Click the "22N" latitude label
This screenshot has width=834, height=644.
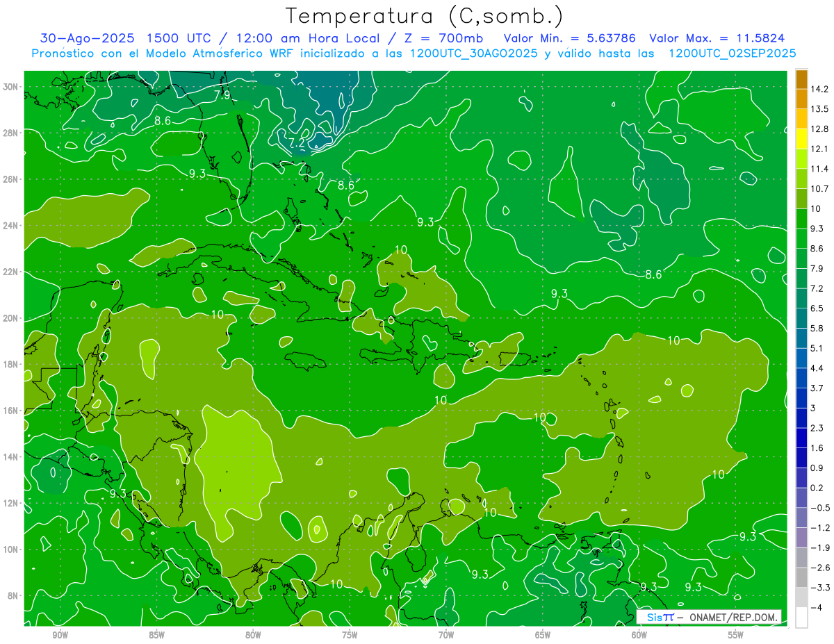[11, 272]
